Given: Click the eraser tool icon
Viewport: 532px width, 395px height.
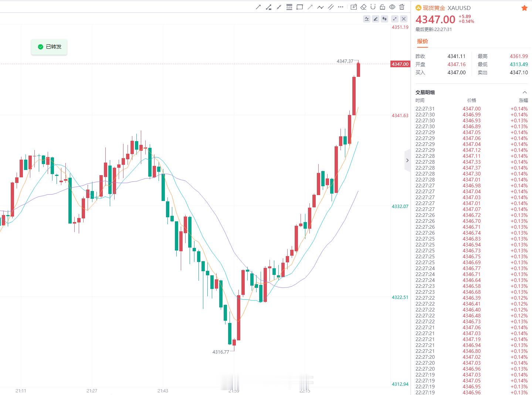Looking at the screenshot, I should (x=363, y=7).
